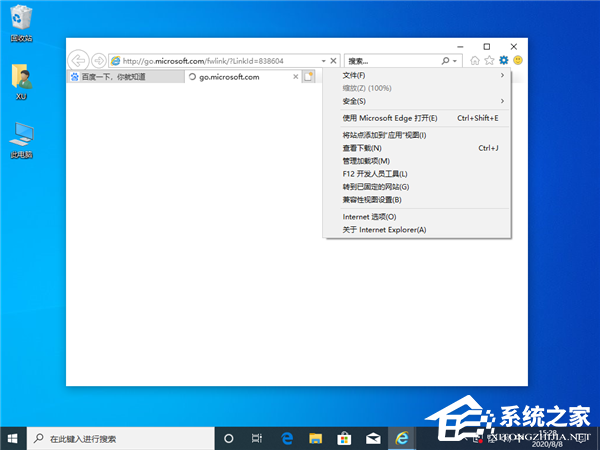
Task: Select Internet 选项(O) menu entry
Action: (369, 216)
